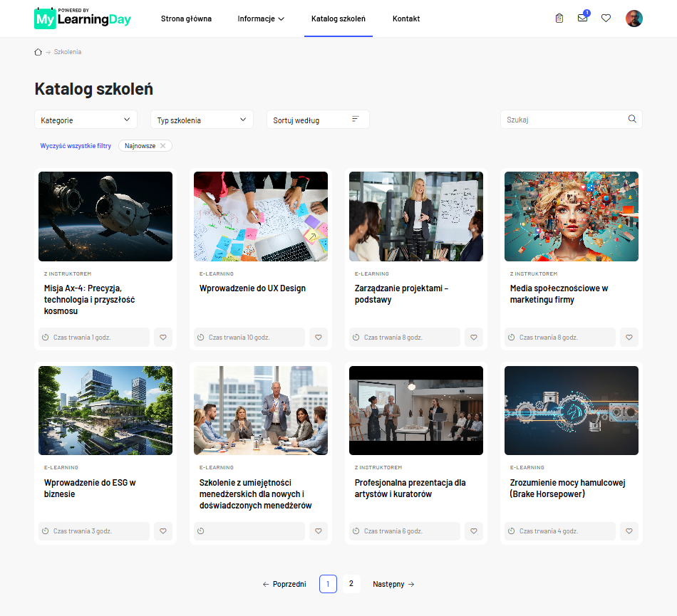Click 'Czas trwania 6 godz.' duration text

coord(393,531)
